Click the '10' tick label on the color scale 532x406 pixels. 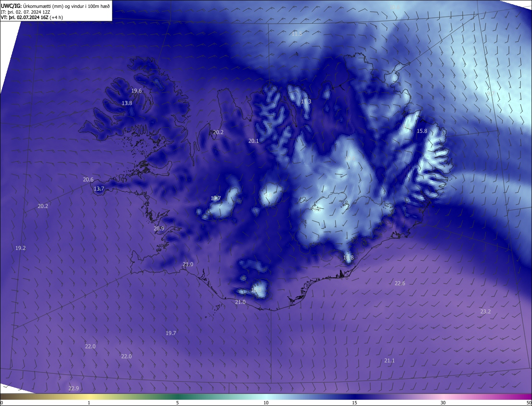tap(266, 403)
